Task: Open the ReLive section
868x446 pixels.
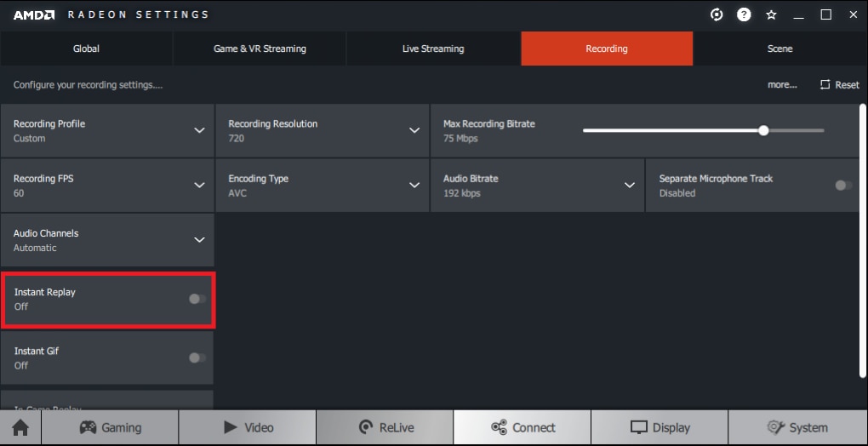Action: pyautogui.click(x=385, y=428)
